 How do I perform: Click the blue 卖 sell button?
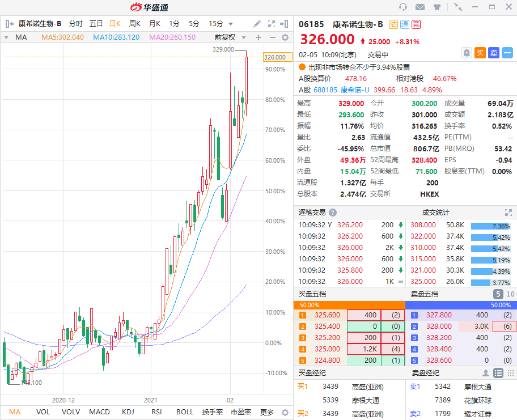(x=494, y=53)
